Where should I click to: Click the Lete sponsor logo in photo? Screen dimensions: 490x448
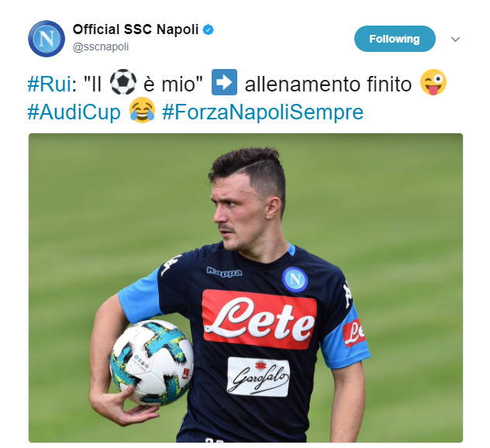click(x=259, y=319)
